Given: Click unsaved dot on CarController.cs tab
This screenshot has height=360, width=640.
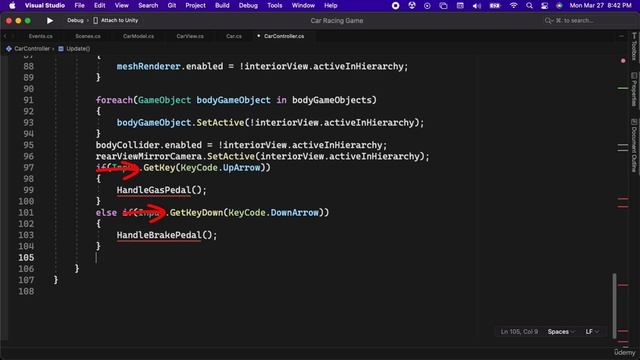Looking at the screenshot, I should pos(259,36).
